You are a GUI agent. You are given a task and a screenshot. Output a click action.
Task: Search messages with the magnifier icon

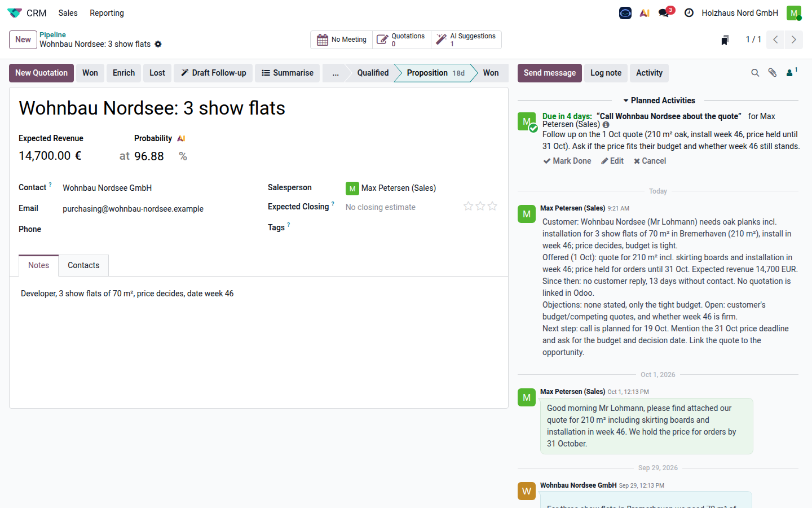point(755,73)
